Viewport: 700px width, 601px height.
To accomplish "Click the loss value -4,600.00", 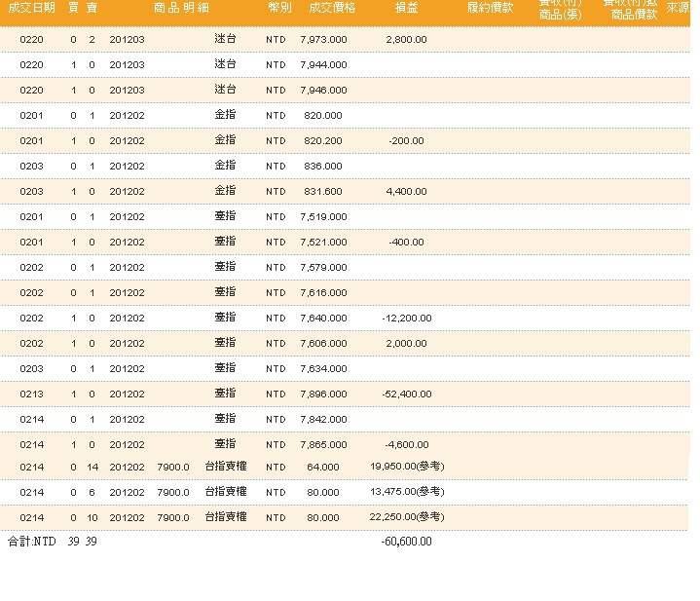I will pyautogui.click(x=407, y=445).
